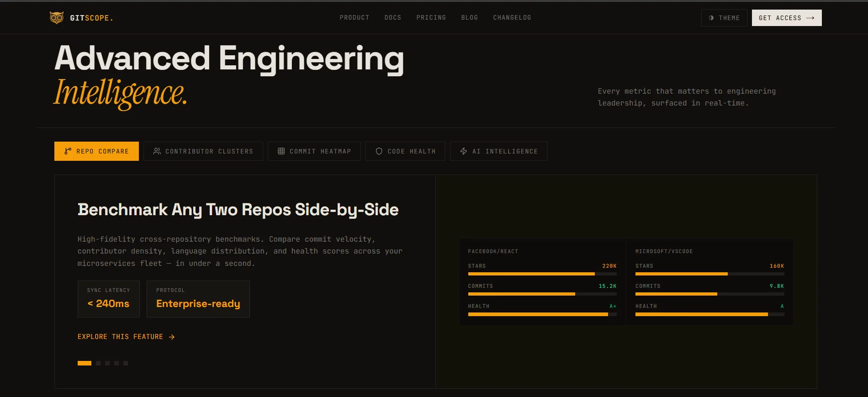Click the facebook/react Commits progress bar
868x397 pixels.
(x=542, y=294)
